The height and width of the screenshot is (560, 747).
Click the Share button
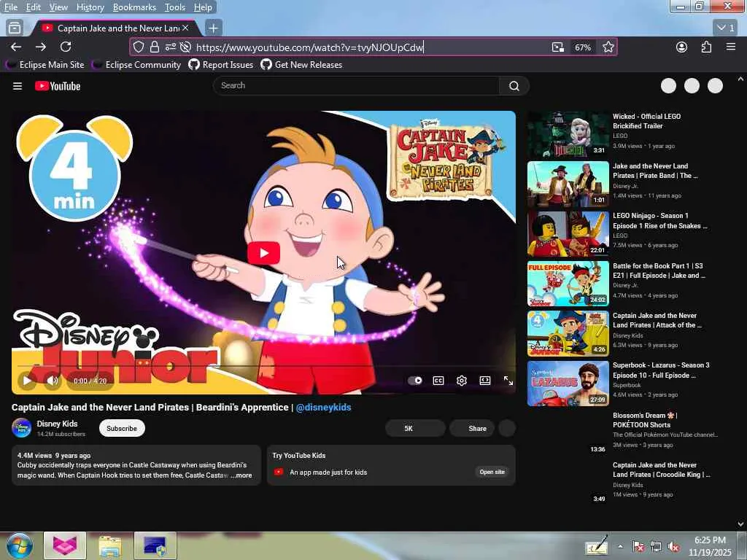[472, 428]
